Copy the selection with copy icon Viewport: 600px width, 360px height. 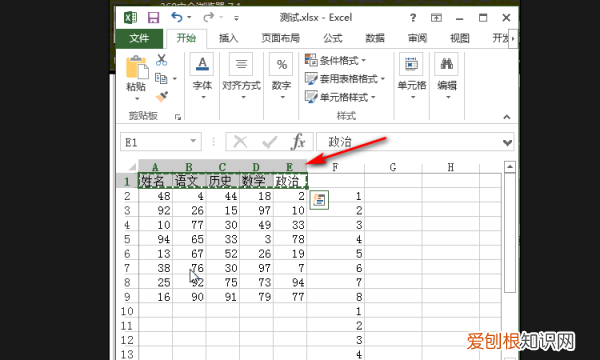point(161,78)
